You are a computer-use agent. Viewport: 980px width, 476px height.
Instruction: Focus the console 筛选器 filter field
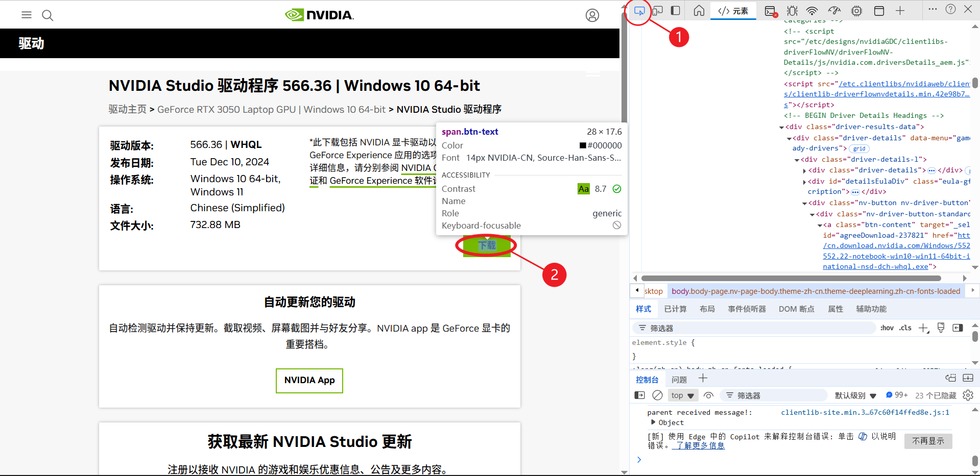(x=774, y=395)
